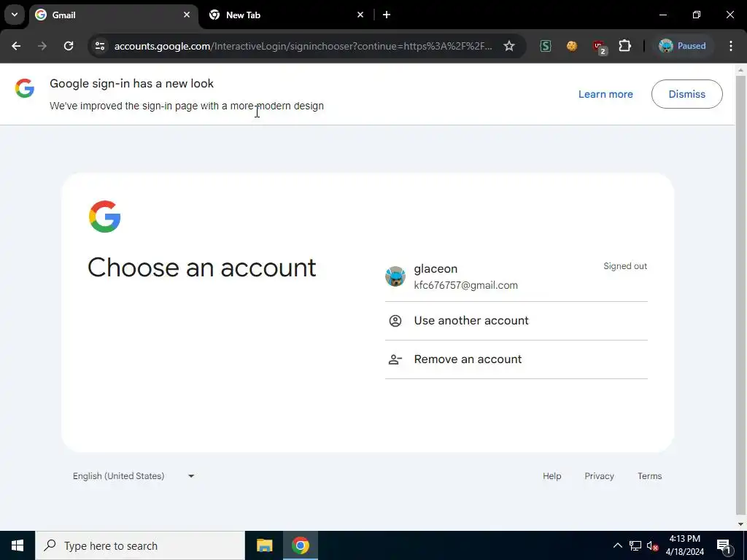
Task: Show hidden system tray icons
Action: (617, 545)
